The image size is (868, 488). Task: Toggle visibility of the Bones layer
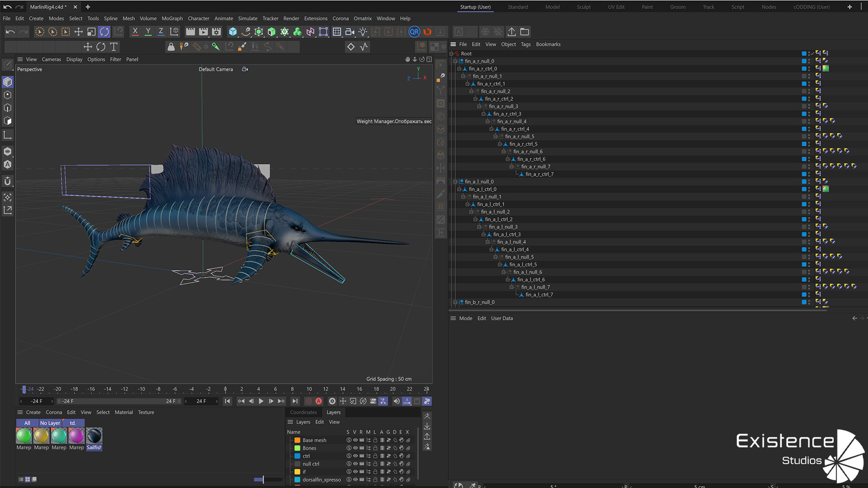[355, 448]
